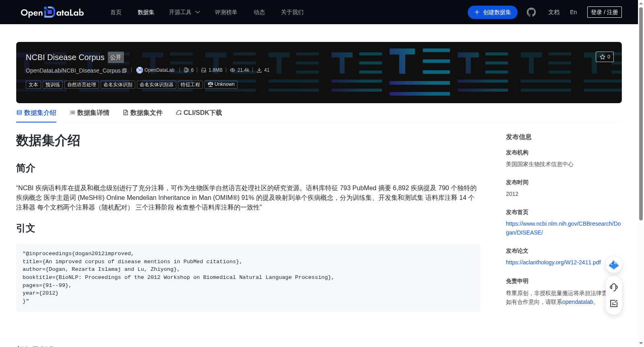Click the 发布时间 value 2012
The height and width of the screenshot is (347, 644).
coord(512,194)
